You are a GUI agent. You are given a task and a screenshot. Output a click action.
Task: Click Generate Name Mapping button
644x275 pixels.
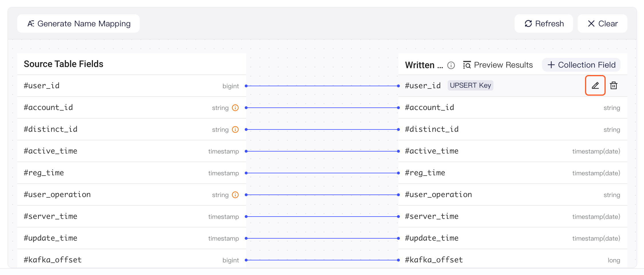tap(78, 23)
